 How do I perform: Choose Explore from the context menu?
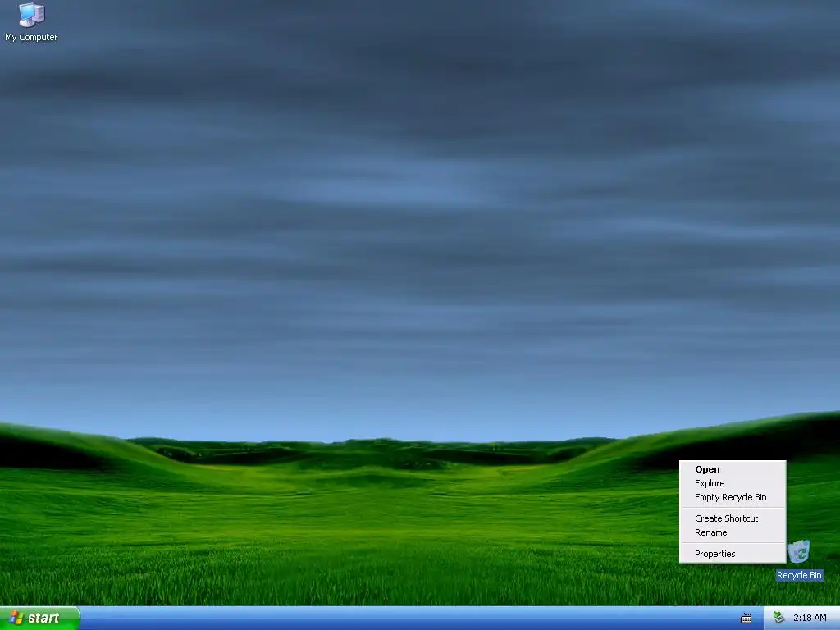(733, 483)
